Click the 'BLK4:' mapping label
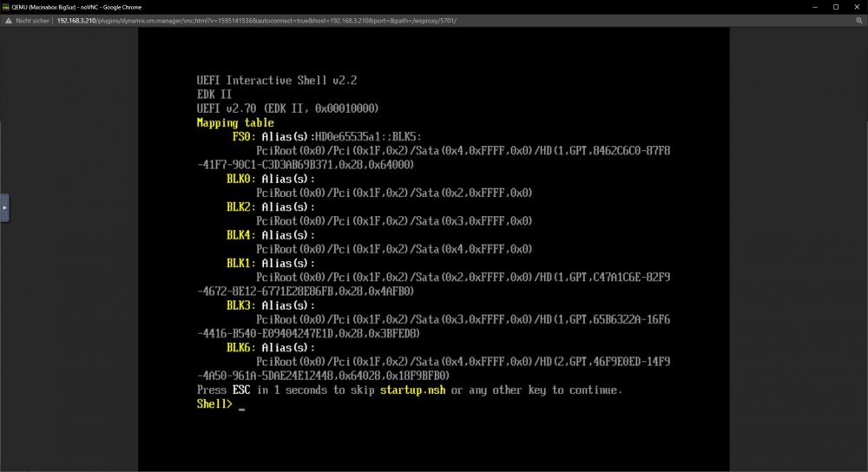The height and width of the screenshot is (472, 868). click(240, 235)
